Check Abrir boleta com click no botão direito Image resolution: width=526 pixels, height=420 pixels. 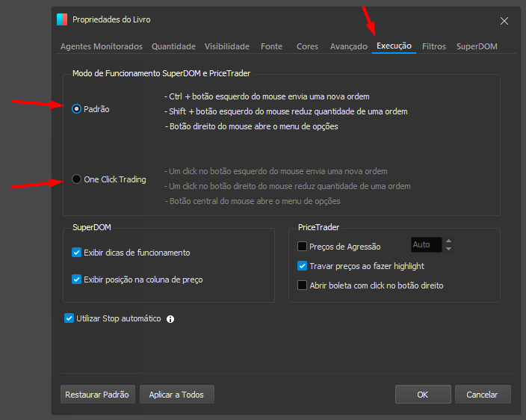[x=302, y=285]
